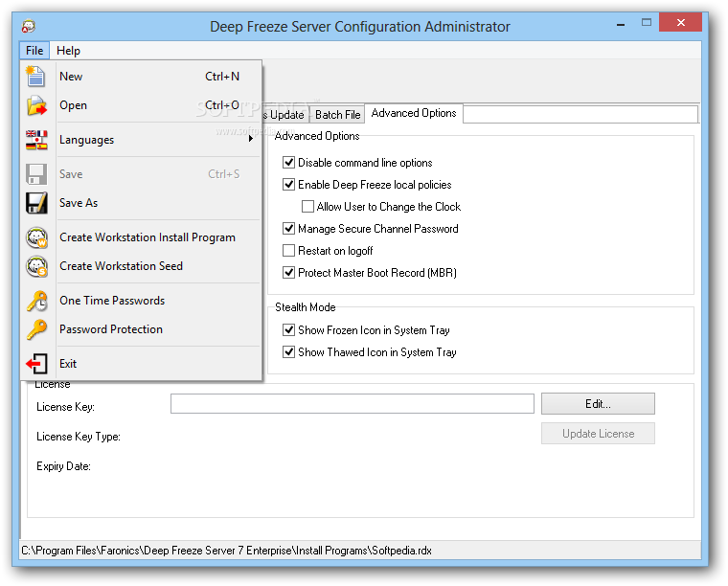Maximize the Configuration Administrator window
The width and height of the screenshot is (728, 586).
647,23
